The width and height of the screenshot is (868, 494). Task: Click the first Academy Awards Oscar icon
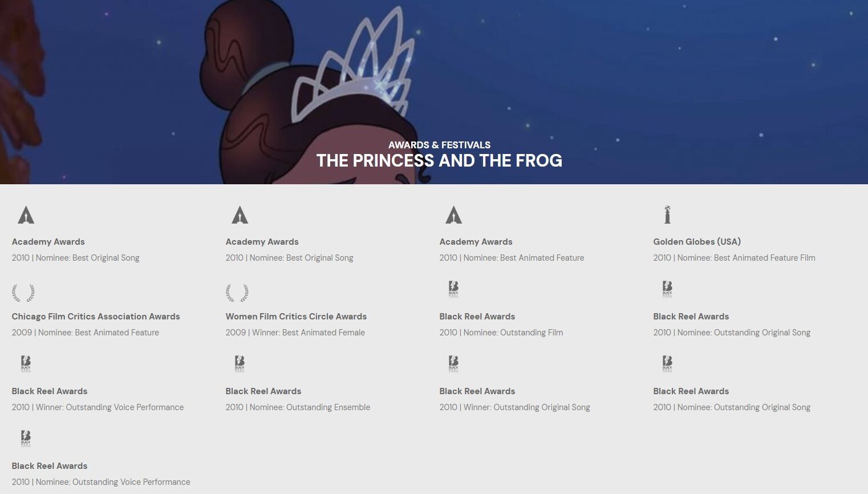click(26, 215)
